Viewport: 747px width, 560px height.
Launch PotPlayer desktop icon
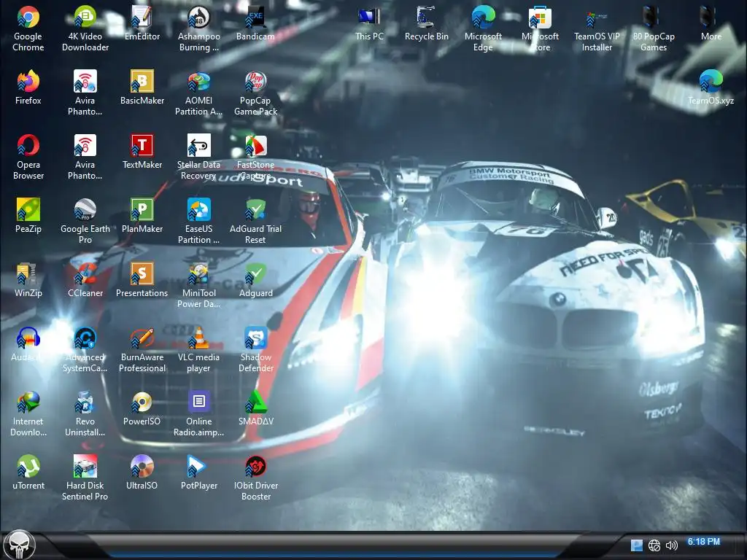tap(198, 467)
